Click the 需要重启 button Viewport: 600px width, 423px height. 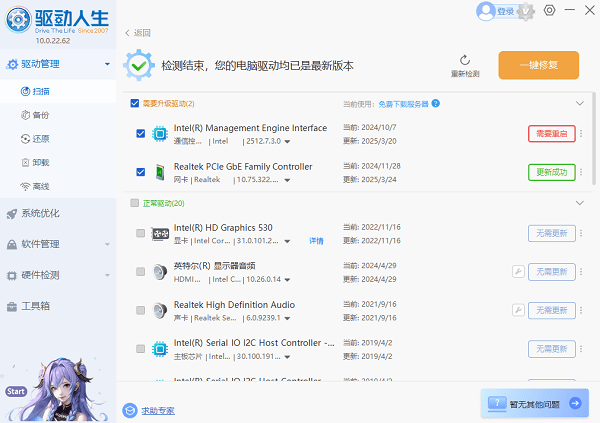(x=551, y=134)
